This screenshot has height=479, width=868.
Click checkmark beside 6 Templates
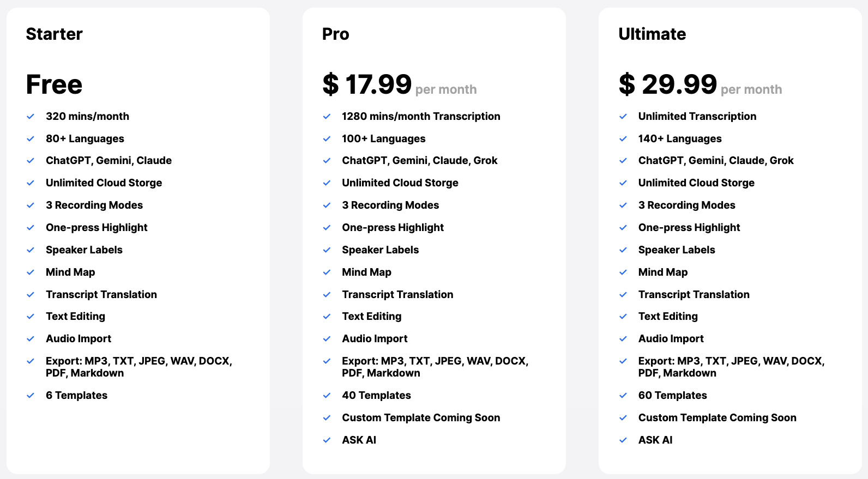point(31,396)
